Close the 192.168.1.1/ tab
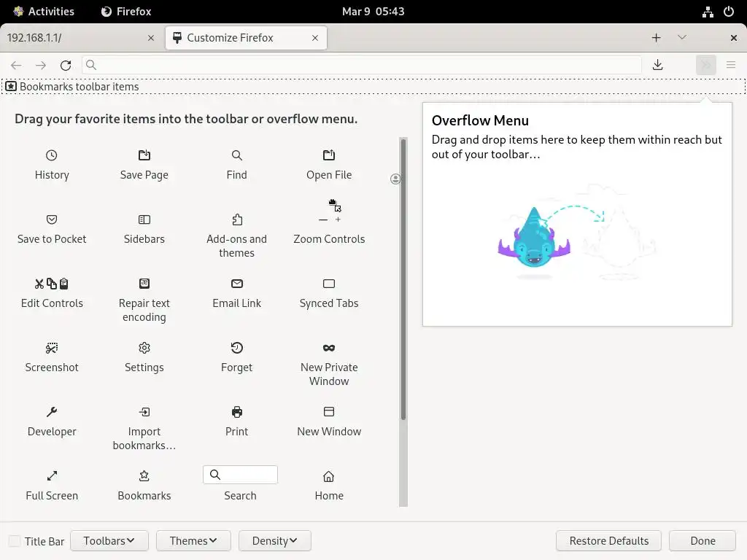 [x=151, y=38]
